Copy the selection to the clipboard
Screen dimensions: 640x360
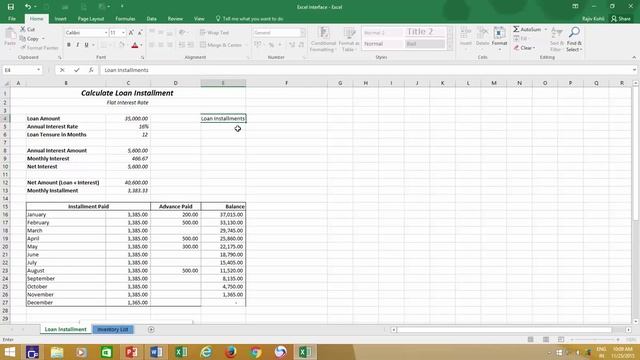coord(29,39)
